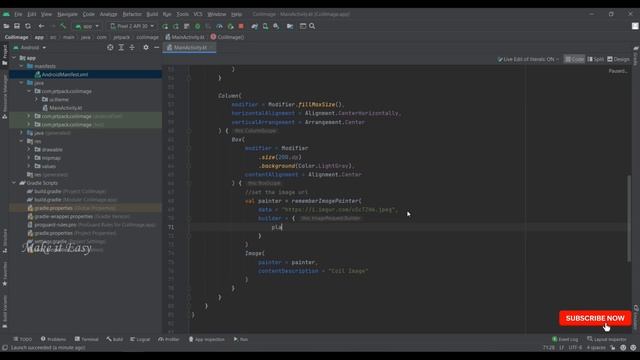
Task: Open the Profiler tool window
Action: pos(169,339)
